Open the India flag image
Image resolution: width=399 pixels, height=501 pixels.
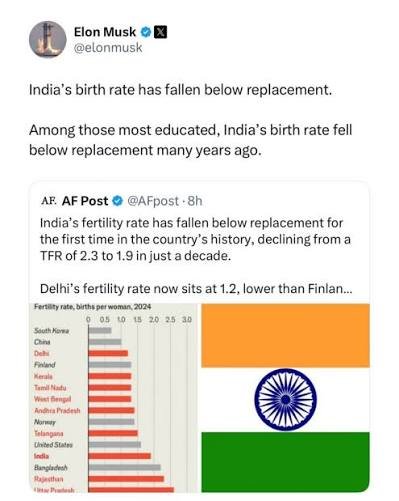pos(285,398)
